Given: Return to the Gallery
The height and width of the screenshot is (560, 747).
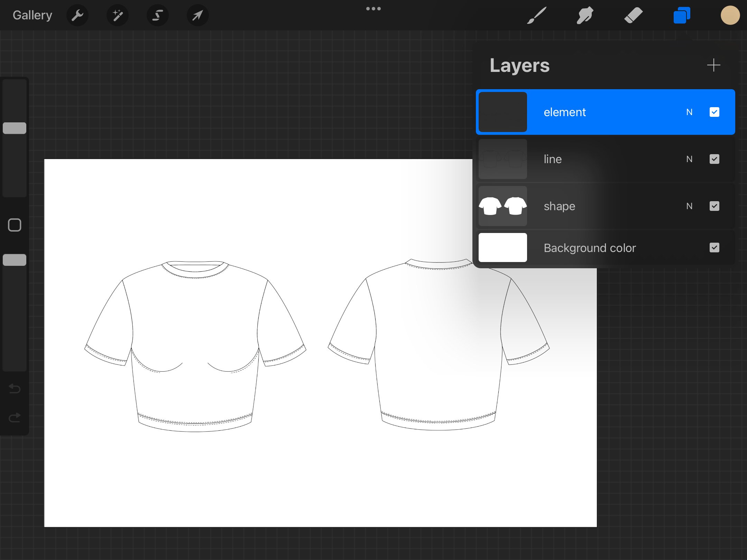Looking at the screenshot, I should 32,15.
